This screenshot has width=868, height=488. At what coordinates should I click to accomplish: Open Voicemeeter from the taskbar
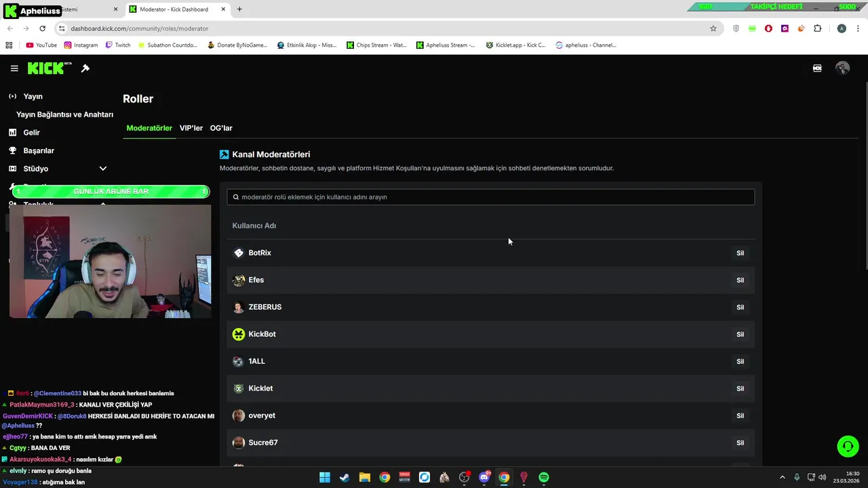click(x=405, y=477)
